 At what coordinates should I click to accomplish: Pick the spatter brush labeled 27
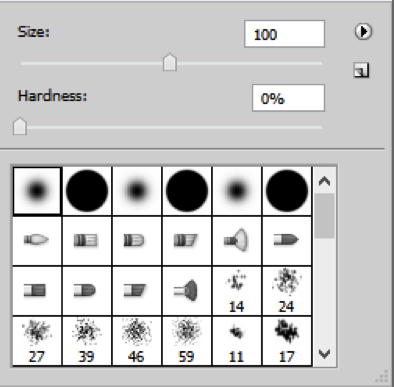[37, 341]
